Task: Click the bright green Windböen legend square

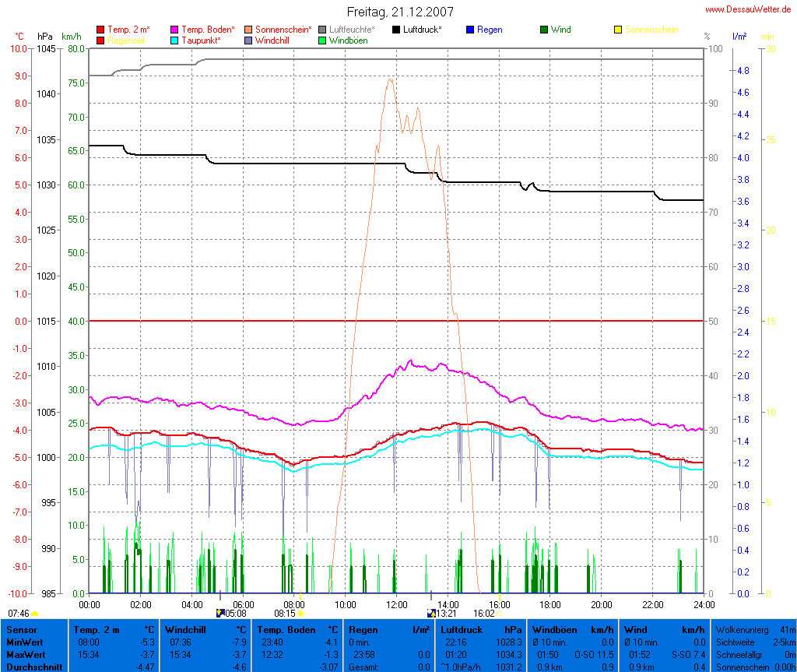Action: [322, 40]
